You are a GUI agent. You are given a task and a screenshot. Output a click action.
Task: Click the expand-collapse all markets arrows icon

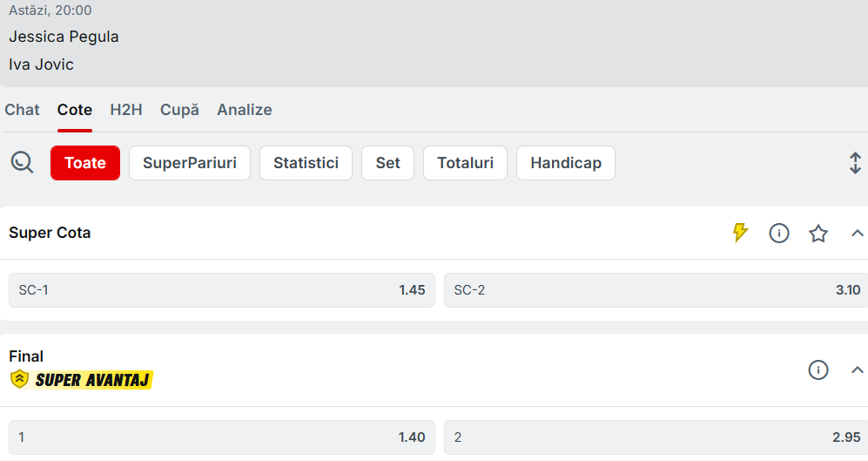coord(855,163)
